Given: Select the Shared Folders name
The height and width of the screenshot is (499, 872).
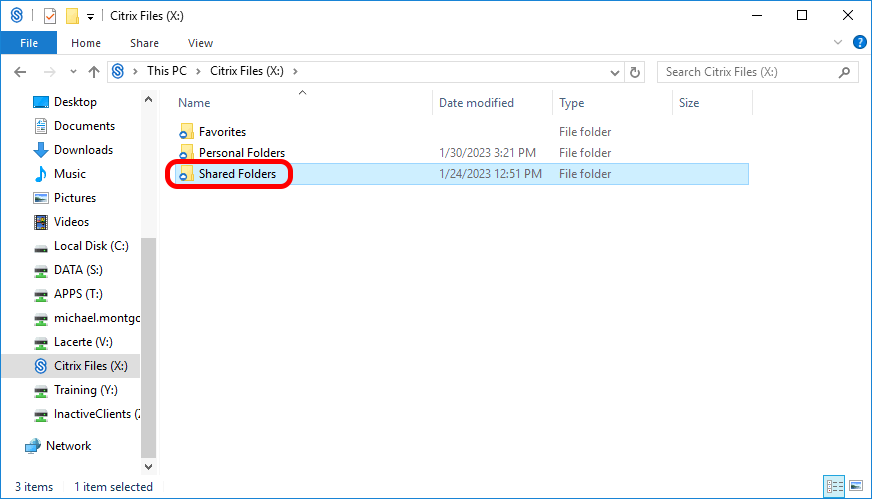Looking at the screenshot, I should click(237, 174).
